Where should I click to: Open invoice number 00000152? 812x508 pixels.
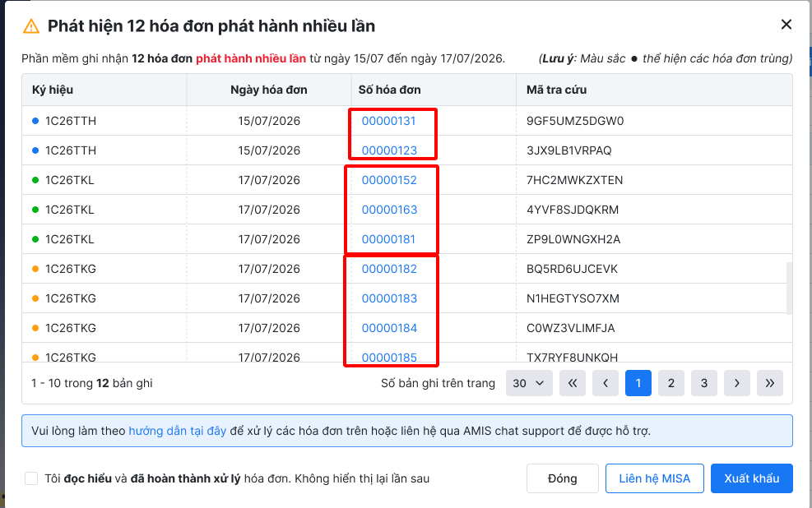[x=389, y=180]
